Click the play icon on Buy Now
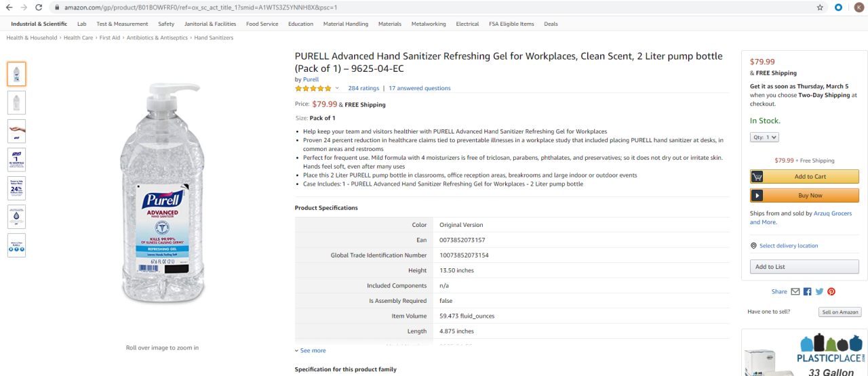The image size is (868, 376). pos(757,196)
